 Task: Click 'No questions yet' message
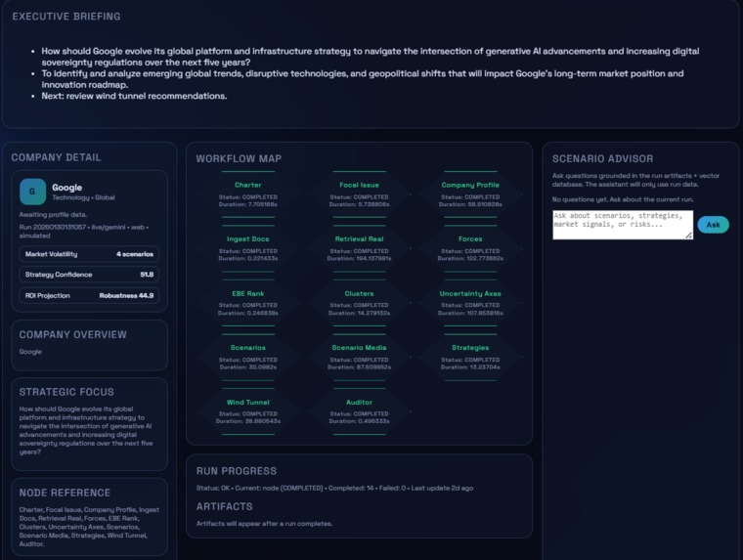click(623, 199)
